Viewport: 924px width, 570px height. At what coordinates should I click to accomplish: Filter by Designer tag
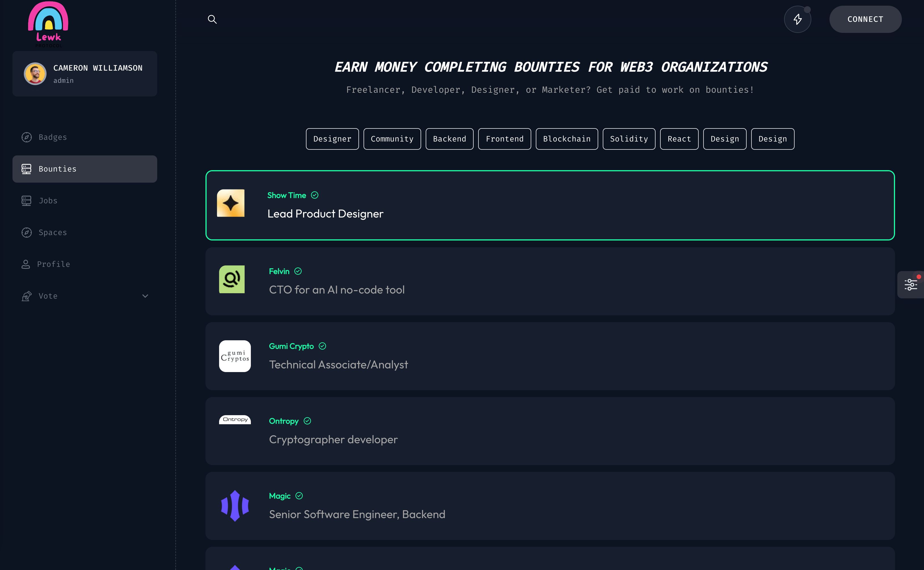[x=332, y=139]
